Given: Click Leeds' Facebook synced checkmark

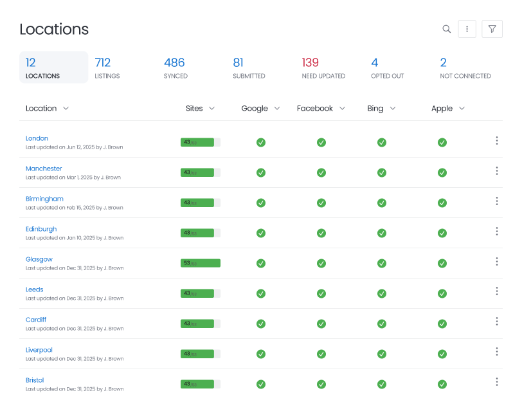Looking at the screenshot, I should click(321, 293).
